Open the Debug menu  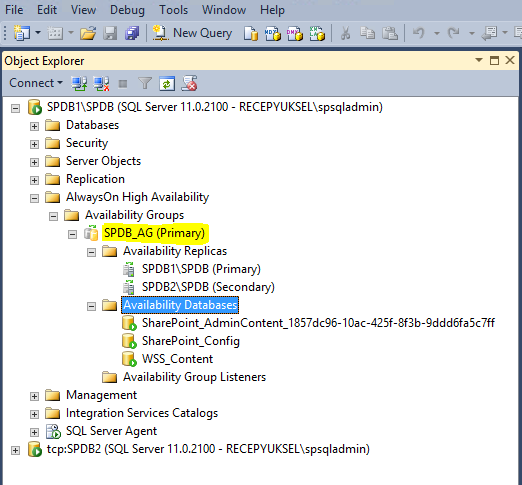[127, 10]
